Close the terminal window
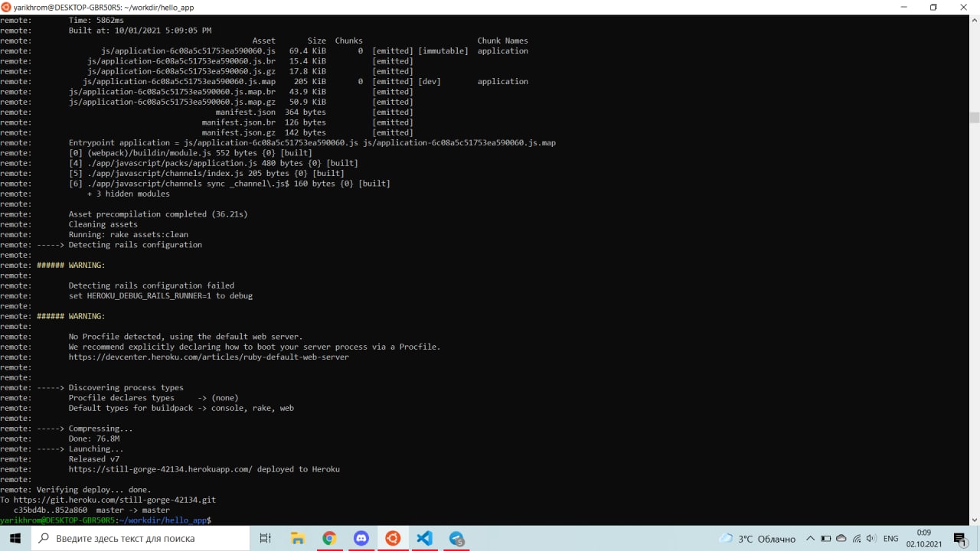This screenshot has height=551, width=980. coord(964,7)
